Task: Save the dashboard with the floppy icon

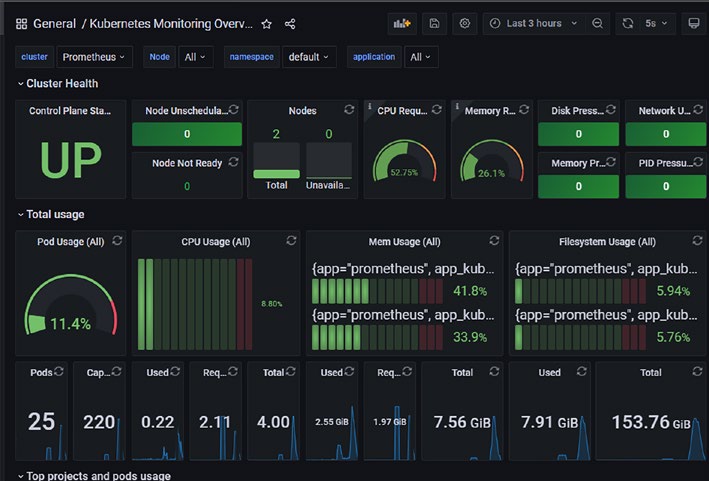Action: (x=434, y=24)
